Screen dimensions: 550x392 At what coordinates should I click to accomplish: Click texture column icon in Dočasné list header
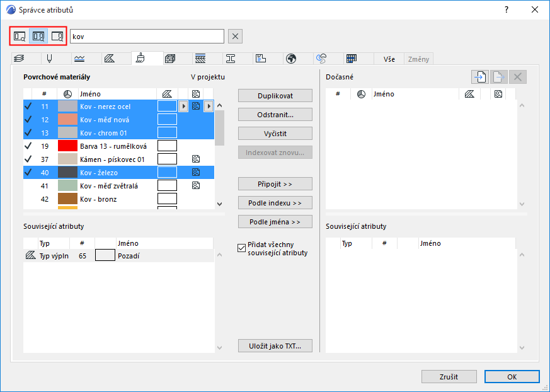click(x=498, y=94)
